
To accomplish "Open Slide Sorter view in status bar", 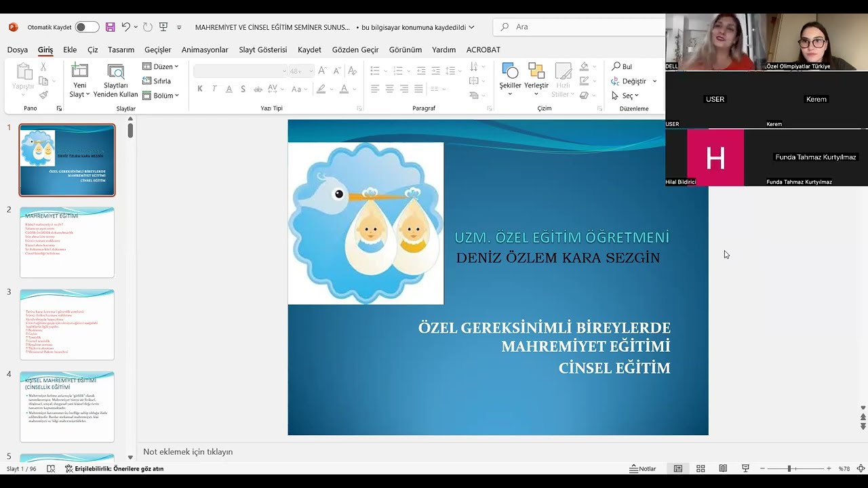I will point(701,468).
